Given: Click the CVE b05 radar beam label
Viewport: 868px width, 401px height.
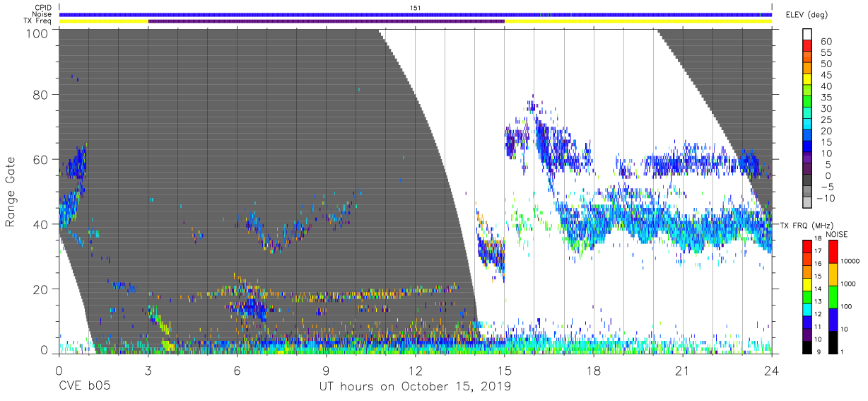Looking at the screenshot, I should coord(84,386).
